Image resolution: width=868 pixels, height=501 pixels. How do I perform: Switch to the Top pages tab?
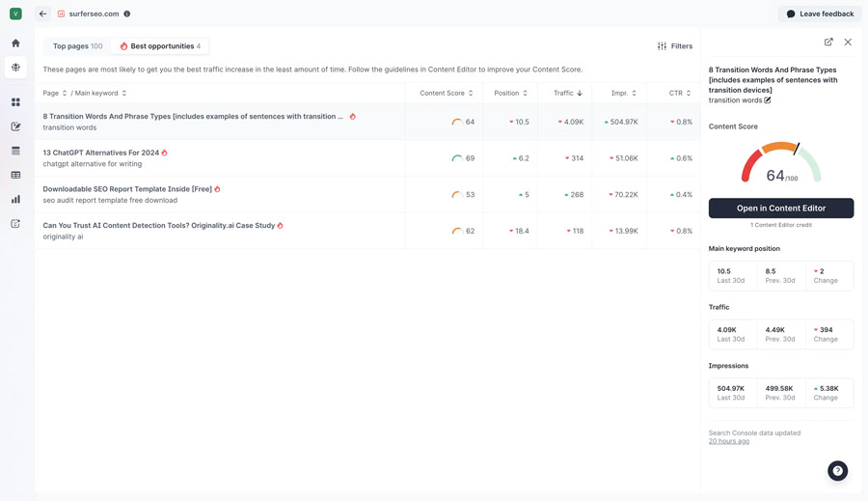pos(77,46)
